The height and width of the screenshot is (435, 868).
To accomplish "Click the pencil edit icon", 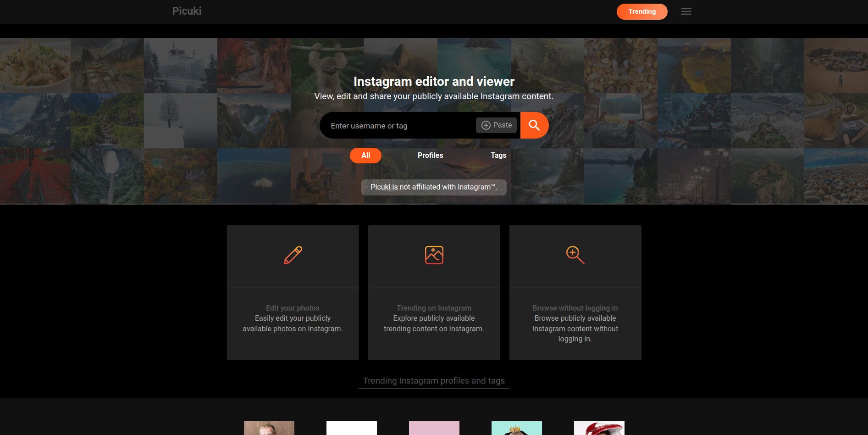I will point(293,255).
